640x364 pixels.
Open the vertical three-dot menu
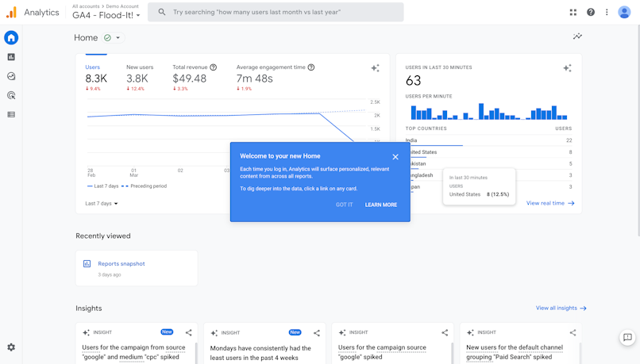pyautogui.click(x=607, y=12)
